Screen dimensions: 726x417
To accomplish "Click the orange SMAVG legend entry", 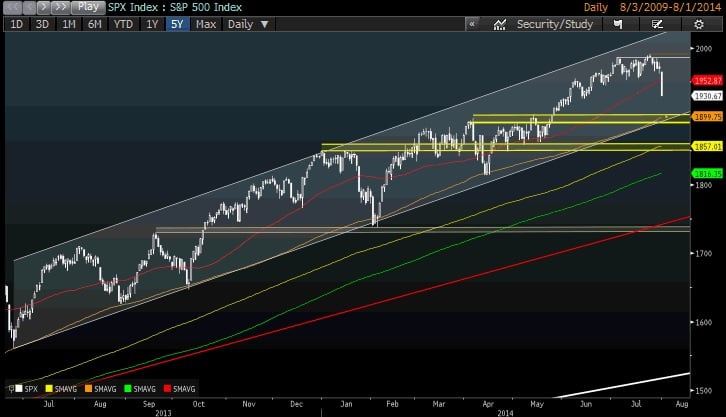I will (100, 389).
